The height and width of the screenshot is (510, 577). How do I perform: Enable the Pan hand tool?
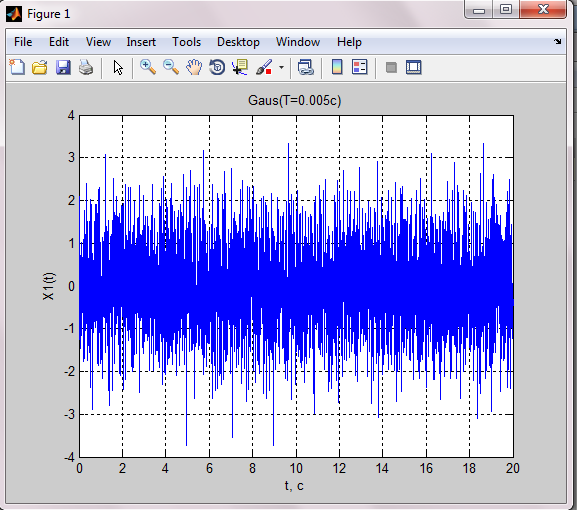click(x=194, y=67)
